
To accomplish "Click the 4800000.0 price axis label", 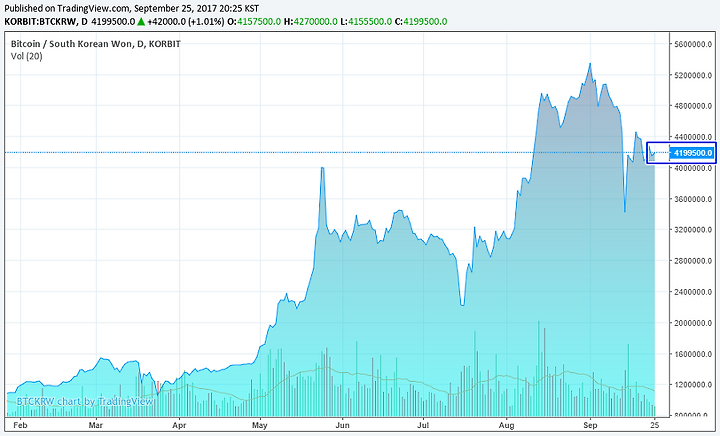I will click(x=693, y=106).
